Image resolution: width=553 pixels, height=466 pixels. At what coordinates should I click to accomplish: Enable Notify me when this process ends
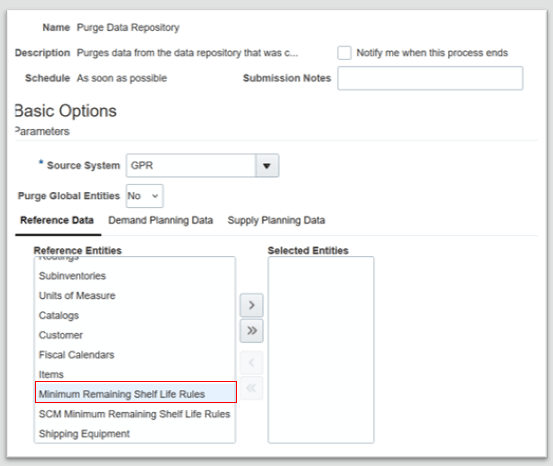pos(344,53)
